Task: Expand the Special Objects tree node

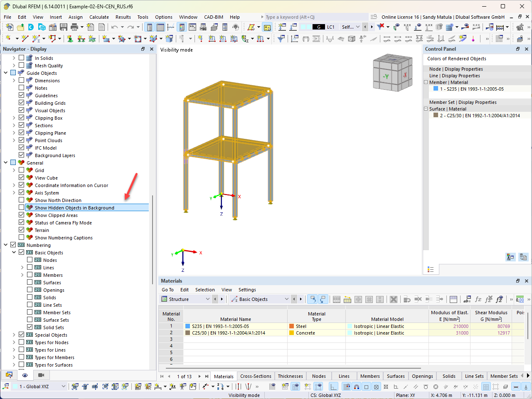Action: 14,335
